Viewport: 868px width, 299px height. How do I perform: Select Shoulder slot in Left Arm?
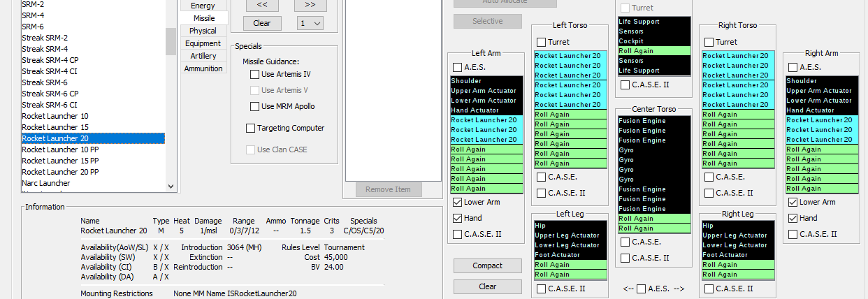click(486, 81)
